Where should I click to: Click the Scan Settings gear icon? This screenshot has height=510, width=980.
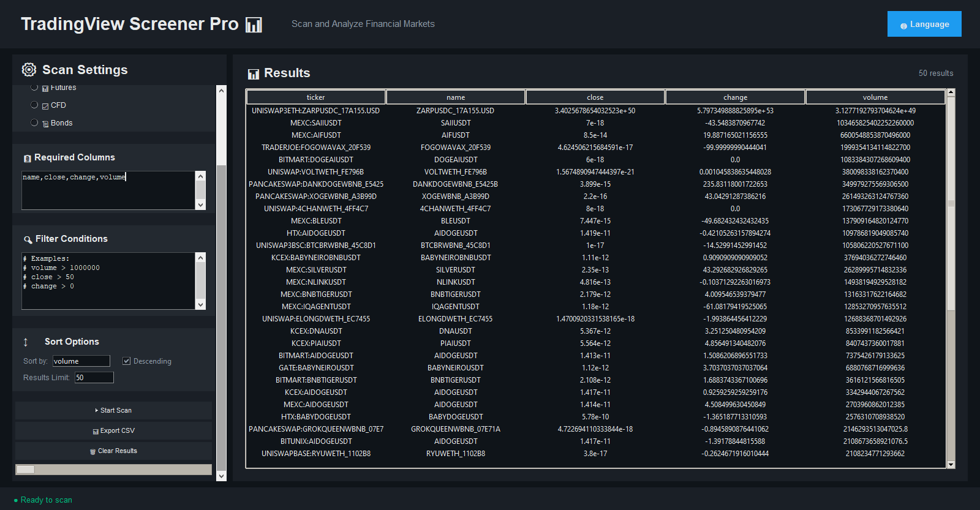29,70
